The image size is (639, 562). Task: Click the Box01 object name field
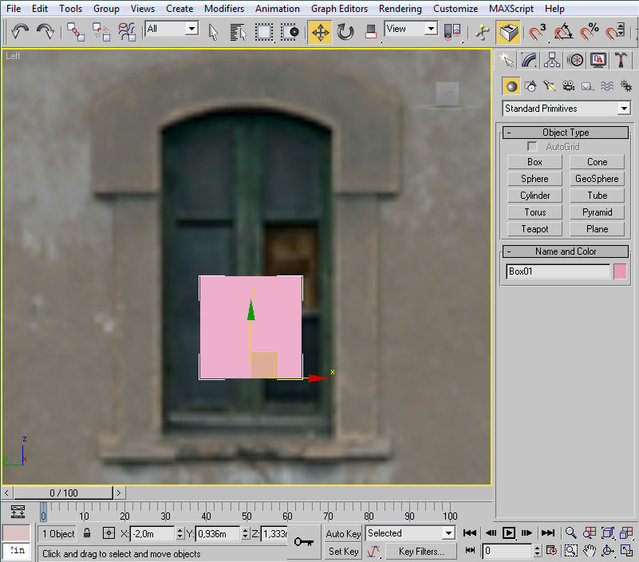coord(557,271)
